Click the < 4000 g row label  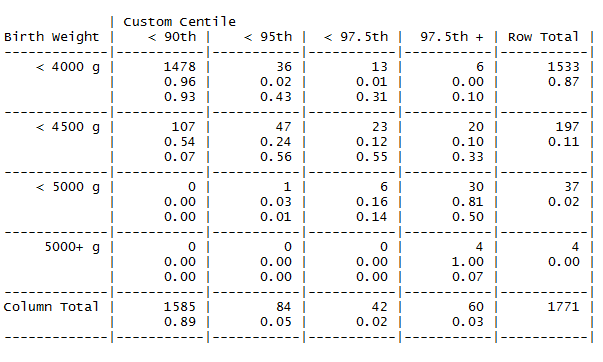click(x=68, y=67)
